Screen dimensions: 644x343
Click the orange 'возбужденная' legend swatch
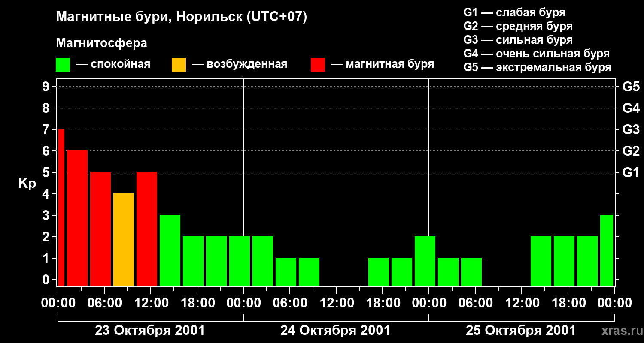(x=179, y=64)
